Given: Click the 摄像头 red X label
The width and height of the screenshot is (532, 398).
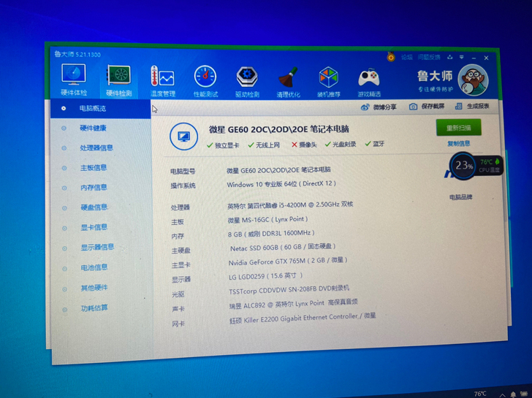Looking at the screenshot, I should [304, 145].
